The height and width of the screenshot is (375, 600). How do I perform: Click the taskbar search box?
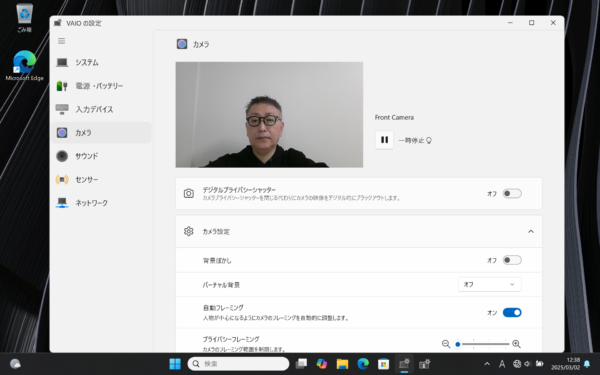(x=238, y=364)
